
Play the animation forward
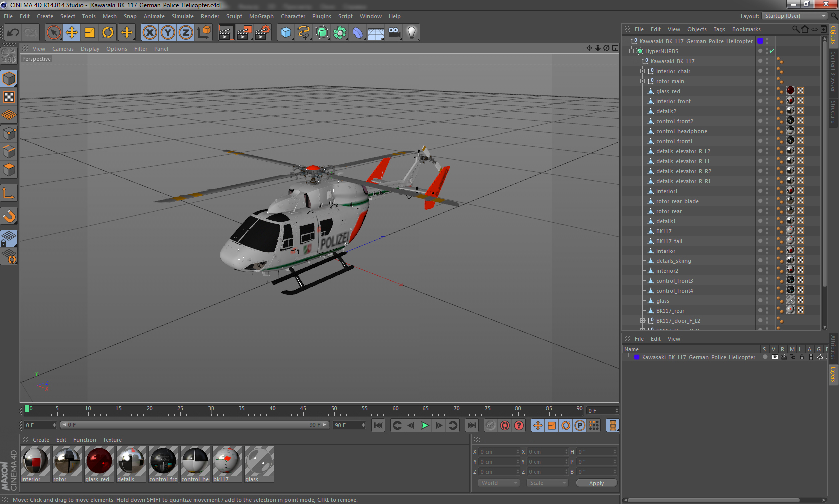425,425
